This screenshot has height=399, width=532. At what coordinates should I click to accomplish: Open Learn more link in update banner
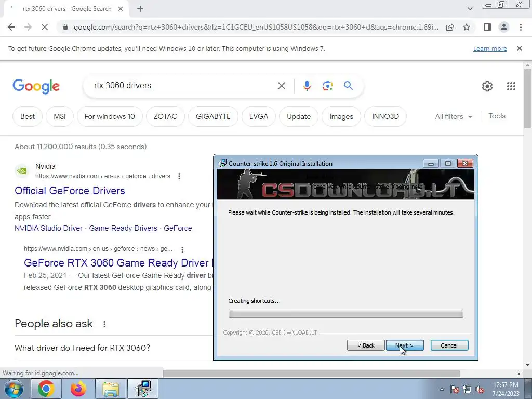[490, 48]
